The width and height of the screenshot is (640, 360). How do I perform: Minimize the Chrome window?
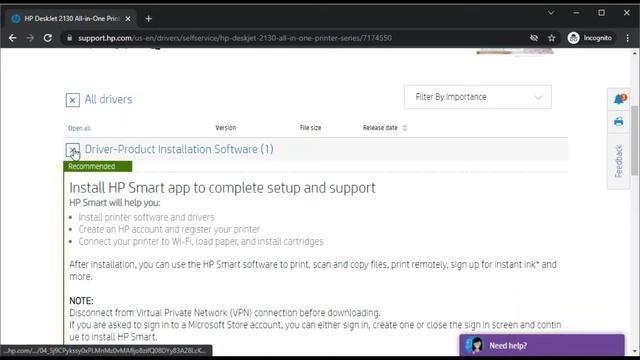(576, 13)
